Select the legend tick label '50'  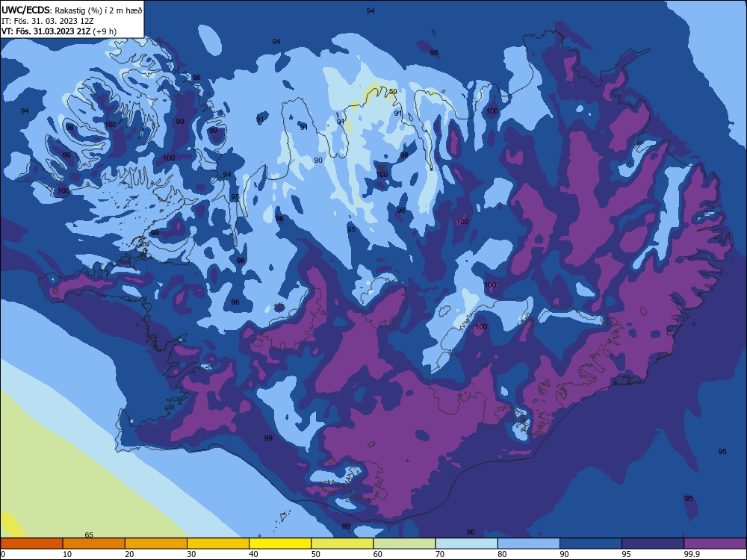click(316, 554)
